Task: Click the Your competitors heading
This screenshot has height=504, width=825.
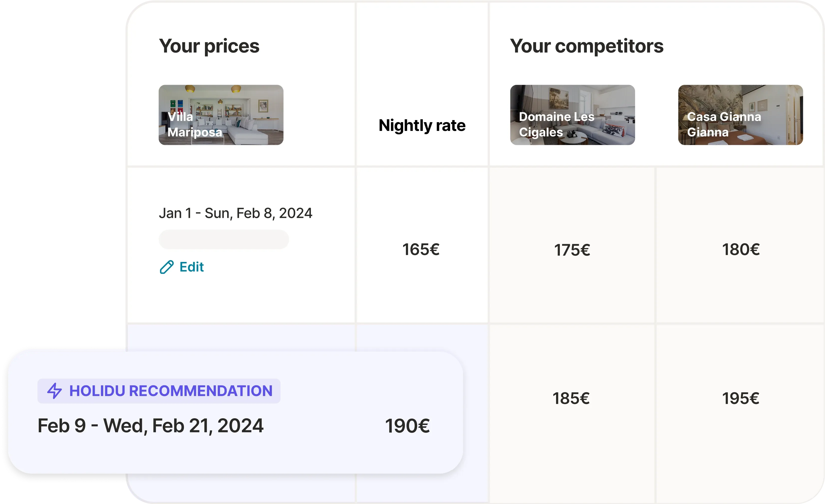Action: coord(586,46)
